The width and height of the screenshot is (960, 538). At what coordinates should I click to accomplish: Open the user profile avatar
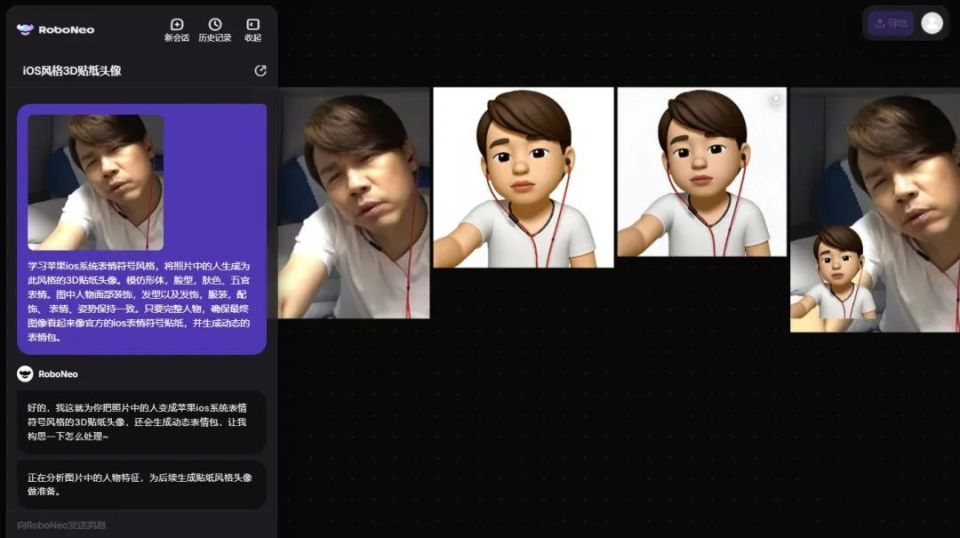(x=932, y=23)
